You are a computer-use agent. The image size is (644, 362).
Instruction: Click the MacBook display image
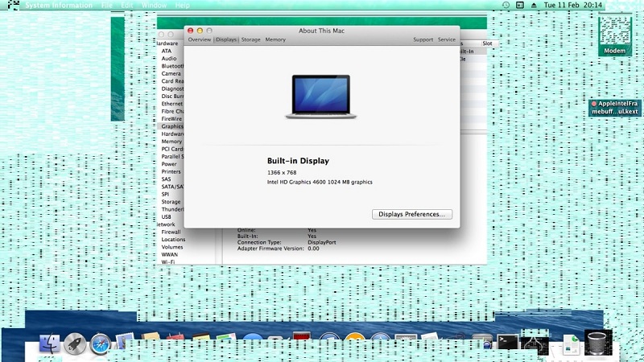321,97
